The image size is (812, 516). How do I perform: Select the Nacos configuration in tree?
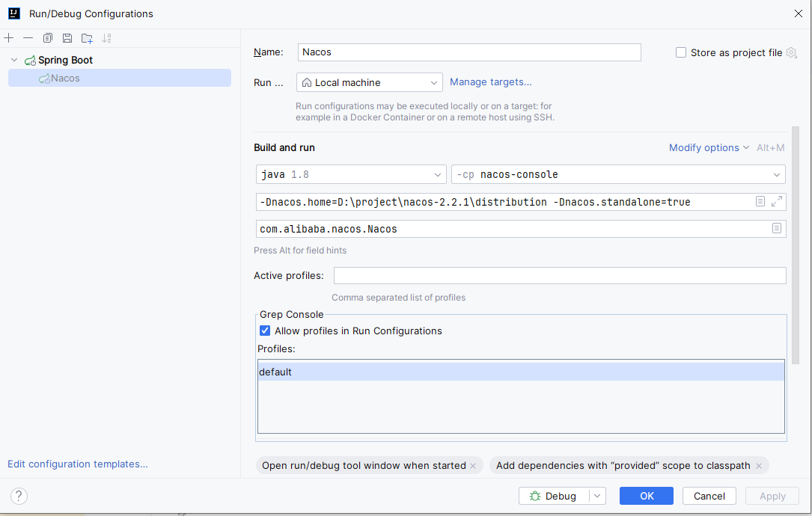[65, 78]
